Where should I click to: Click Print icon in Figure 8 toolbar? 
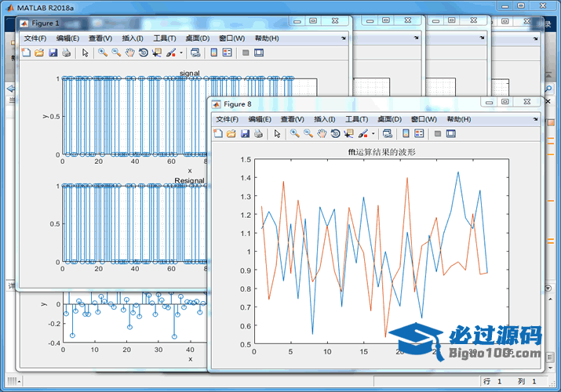(x=258, y=133)
